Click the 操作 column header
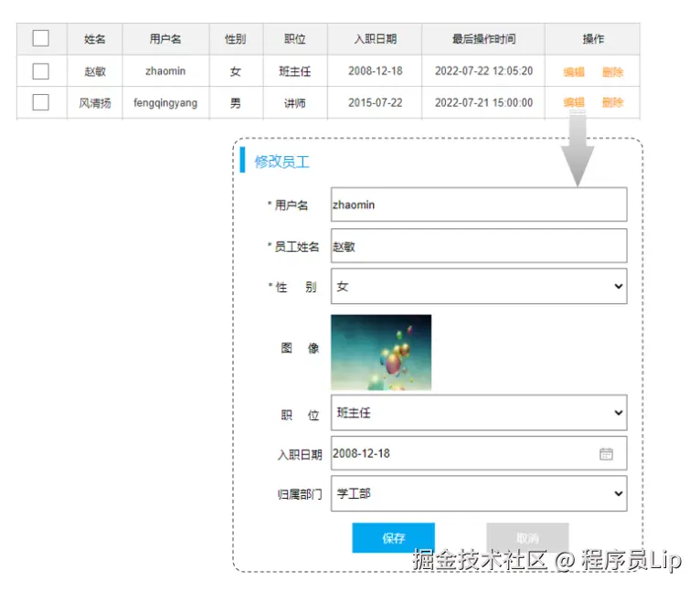Screen dimensions: 700x591 (x=593, y=39)
